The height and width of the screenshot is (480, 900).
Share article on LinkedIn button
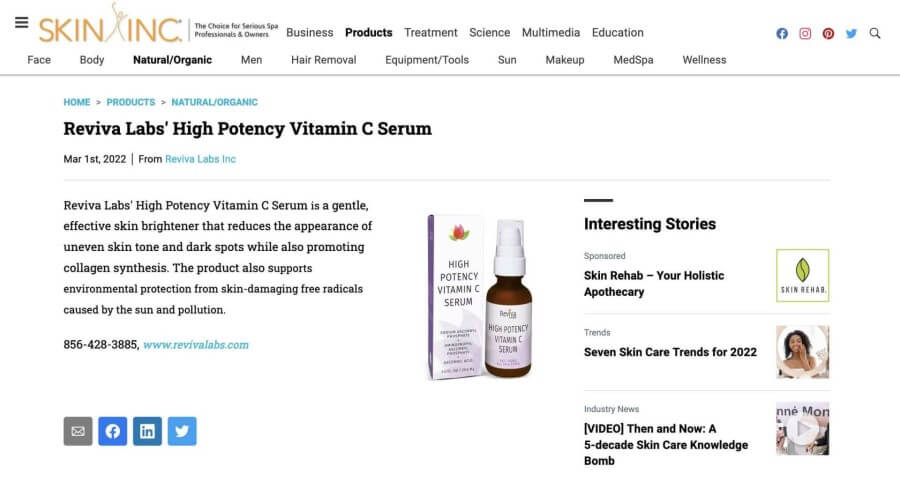147,431
